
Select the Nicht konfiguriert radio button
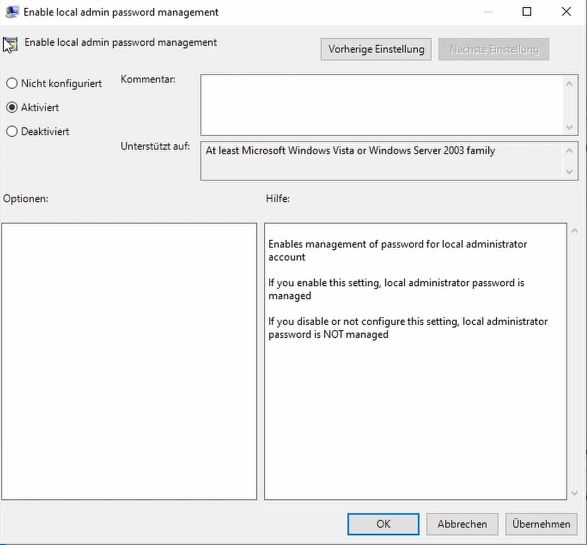pos(12,83)
